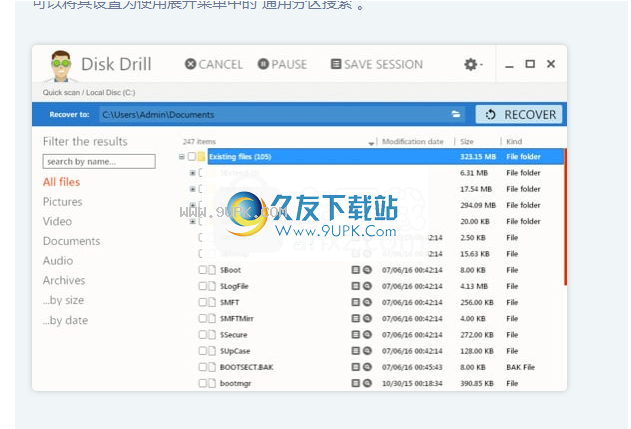This screenshot has height=429, width=631.
Task: Click preview eye icon for $MFTMirr row
Action: (367, 318)
